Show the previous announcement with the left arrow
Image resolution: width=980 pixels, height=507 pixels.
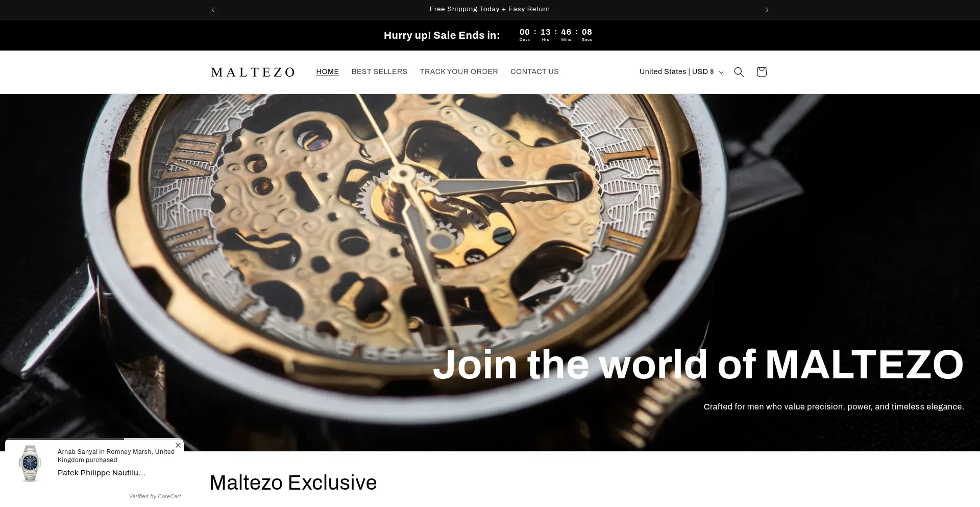(x=213, y=10)
